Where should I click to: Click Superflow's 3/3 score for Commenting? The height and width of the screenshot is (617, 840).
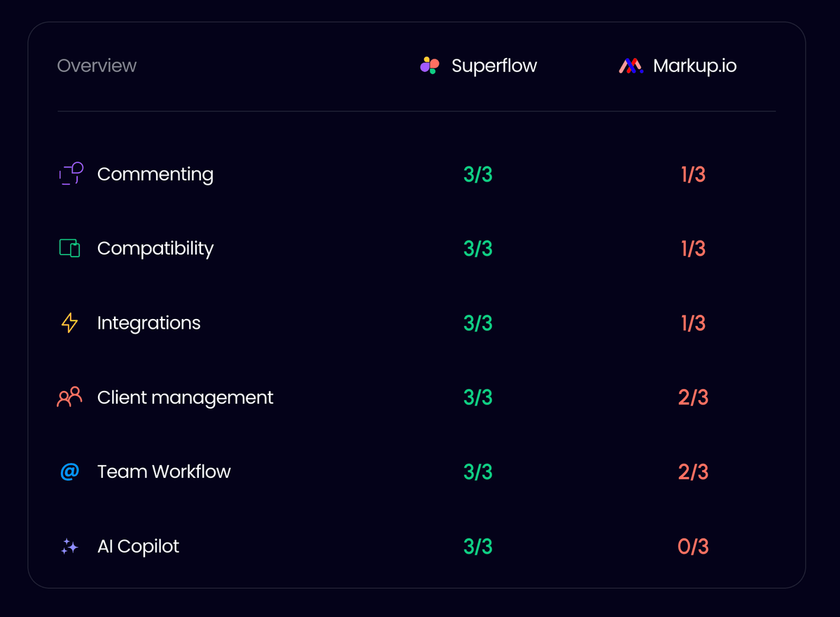coord(478,174)
